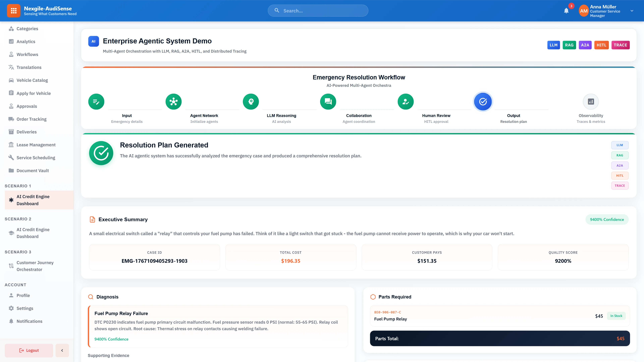This screenshot has height=362, width=644.
Task: Open the notifications bell with badge
Action: click(567, 11)
